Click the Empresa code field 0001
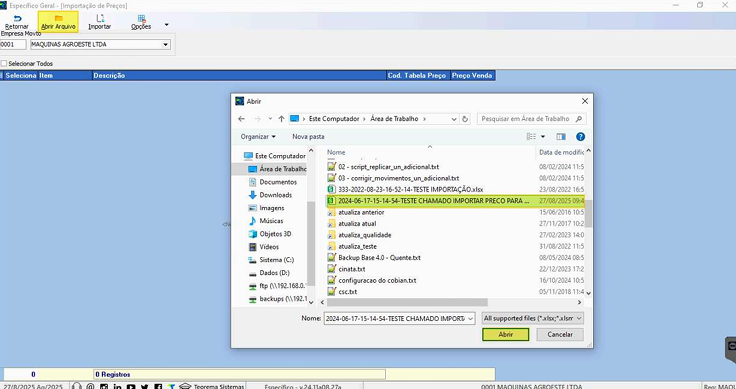The image size is (736, 389). click(14, 45)
